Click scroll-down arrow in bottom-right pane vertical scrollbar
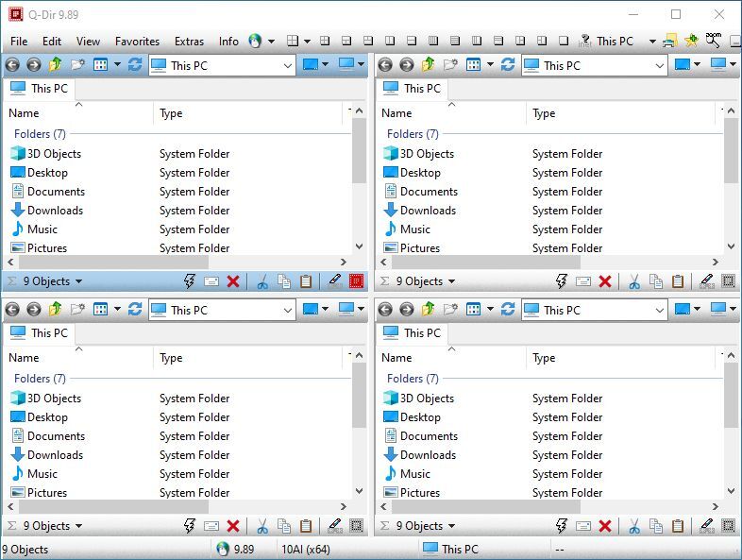Image resolution: width=742 pixels, height=560 pixels. (731, 491)
